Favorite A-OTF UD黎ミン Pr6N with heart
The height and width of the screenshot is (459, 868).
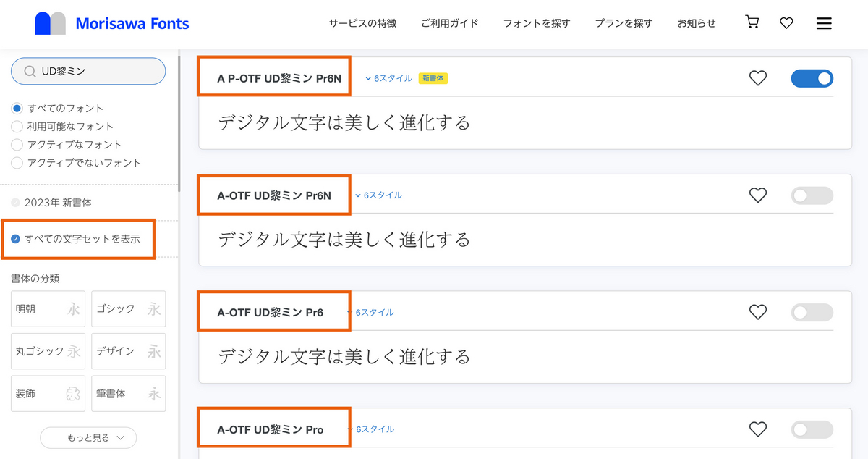(x=757, y=195)
